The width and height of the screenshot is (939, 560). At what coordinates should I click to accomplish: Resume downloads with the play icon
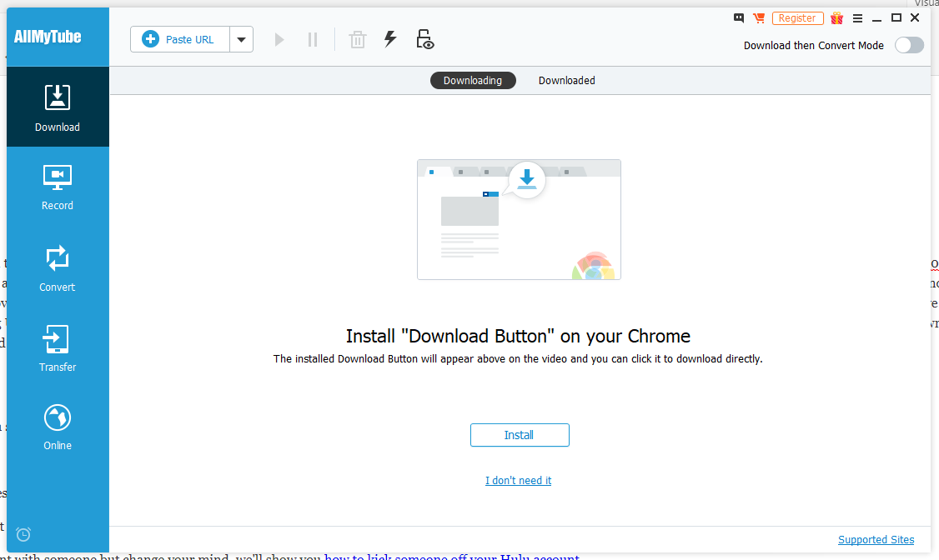coord(279,40)
